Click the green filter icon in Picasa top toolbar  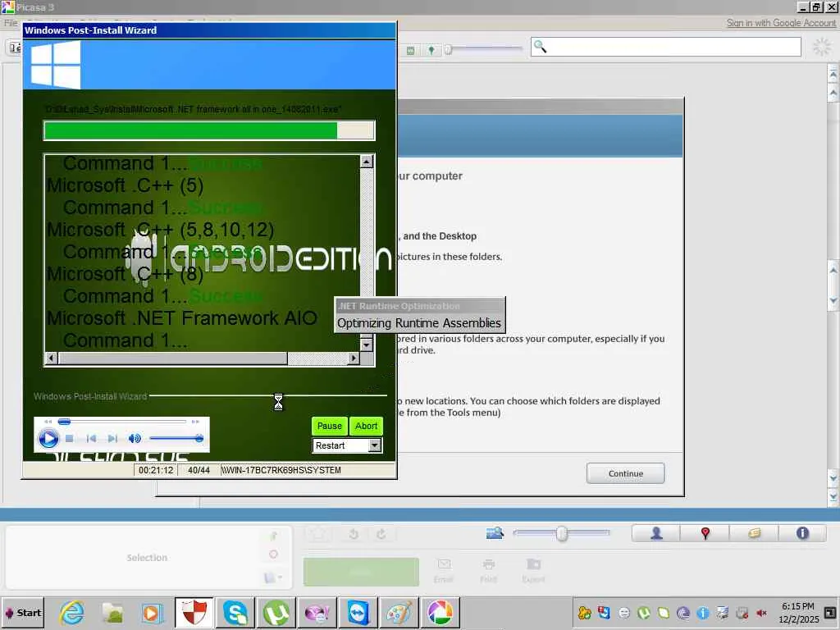click(410, 50)
